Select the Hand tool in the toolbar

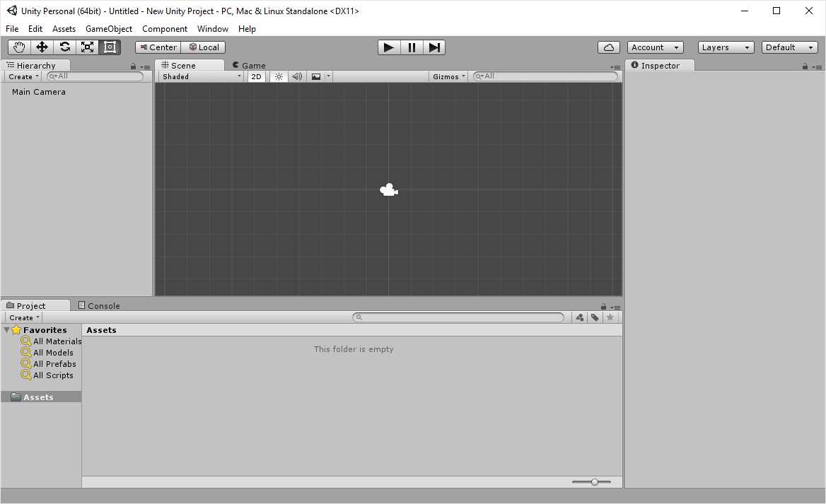pyautogui.click(x=18, y=47)
